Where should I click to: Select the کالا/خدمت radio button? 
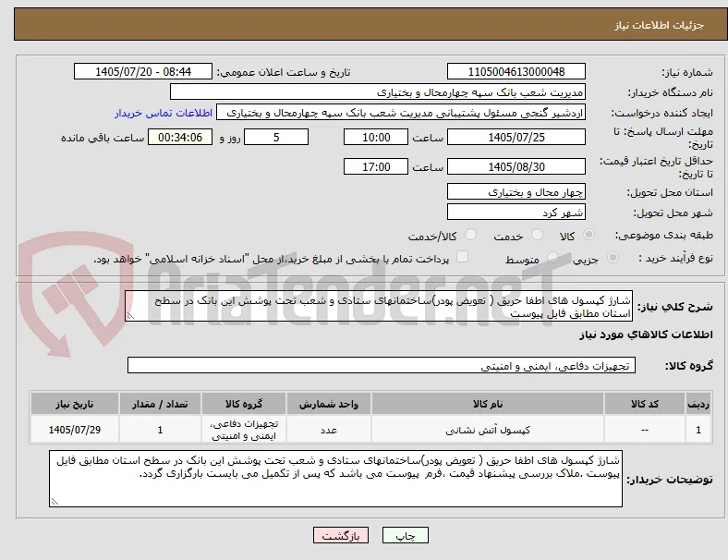[470, 235]
